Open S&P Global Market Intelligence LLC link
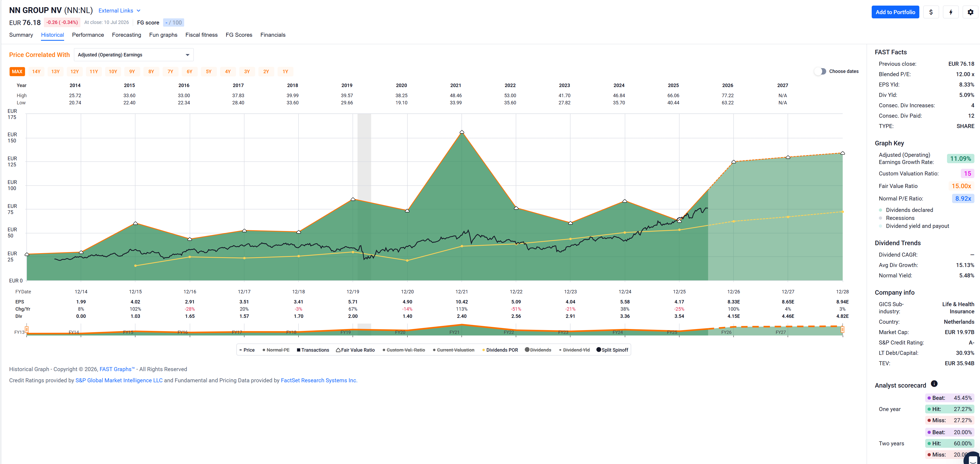The height and width of the screenshot is (464, 980). 119,380
